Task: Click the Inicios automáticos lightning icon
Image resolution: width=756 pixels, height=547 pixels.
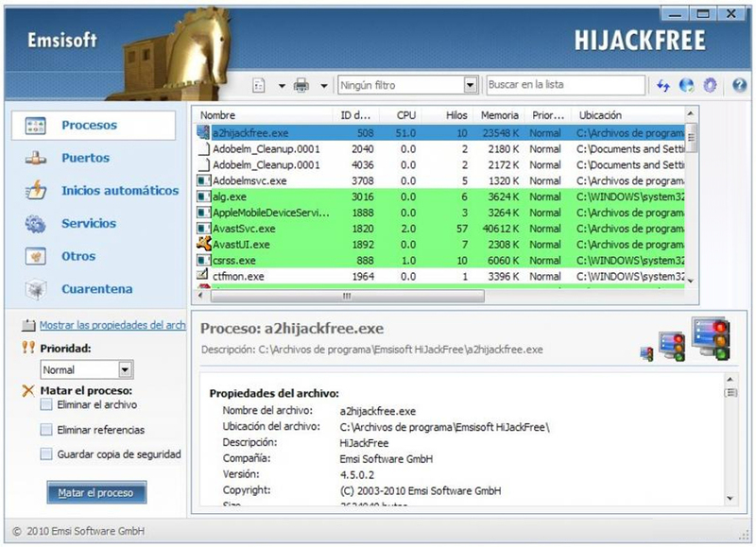Action: (36, 191)
